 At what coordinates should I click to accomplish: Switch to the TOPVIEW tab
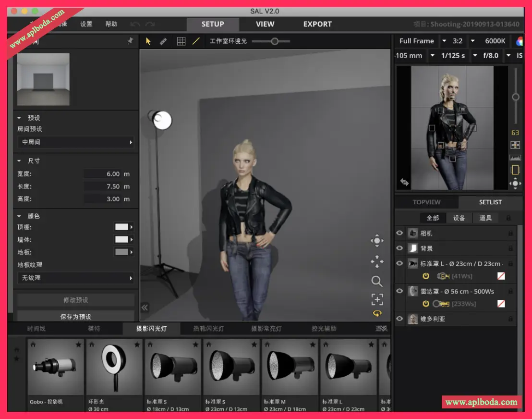click(x=426, y=202)
